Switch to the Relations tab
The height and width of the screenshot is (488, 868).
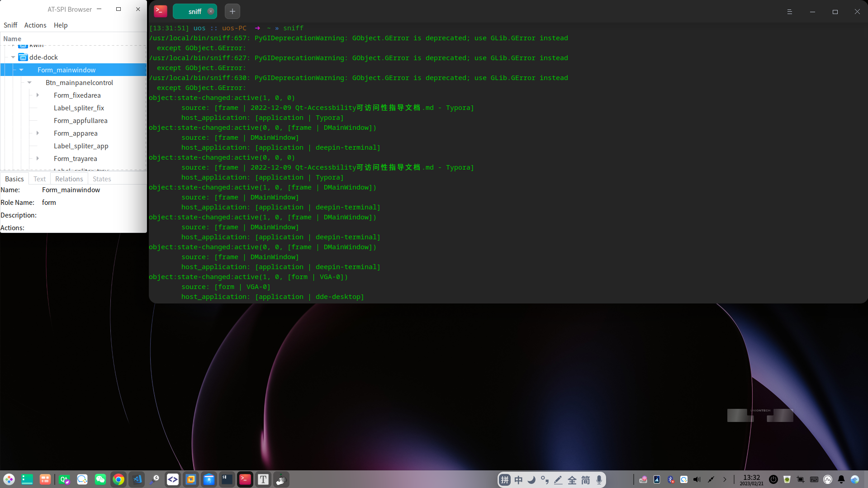point(69,179)
